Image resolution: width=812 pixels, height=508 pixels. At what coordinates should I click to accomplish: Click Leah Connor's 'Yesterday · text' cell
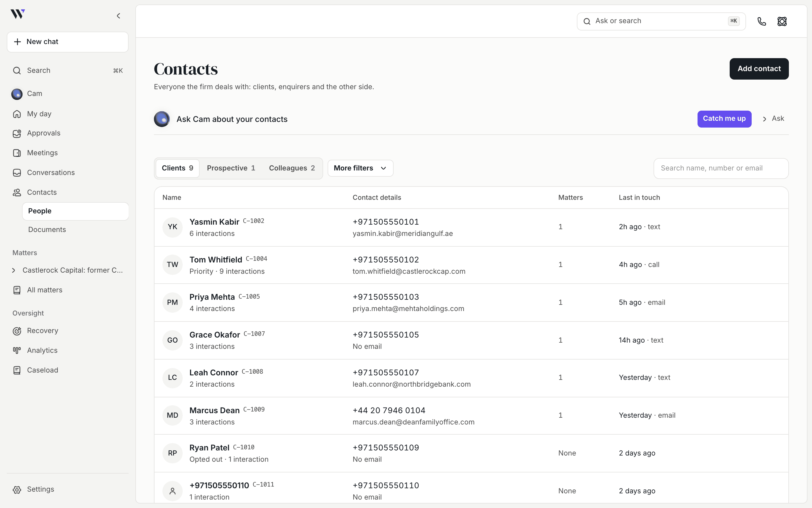tap(644, 378)
